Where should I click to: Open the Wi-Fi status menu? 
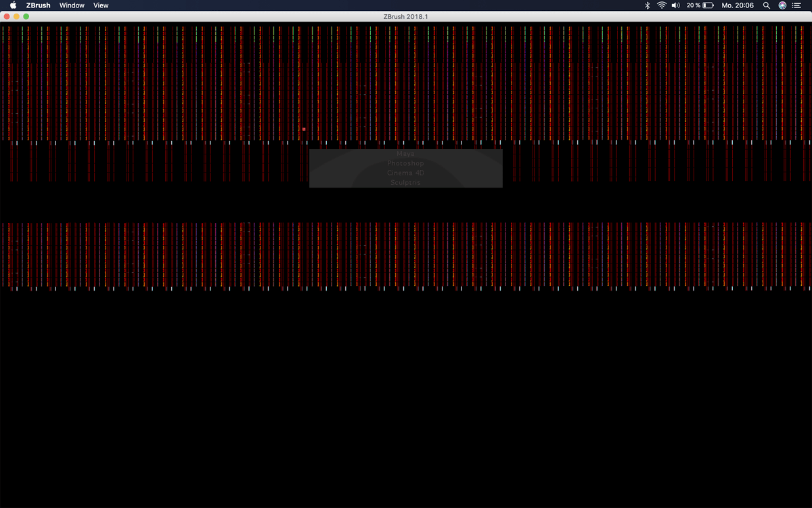(661, 5)
